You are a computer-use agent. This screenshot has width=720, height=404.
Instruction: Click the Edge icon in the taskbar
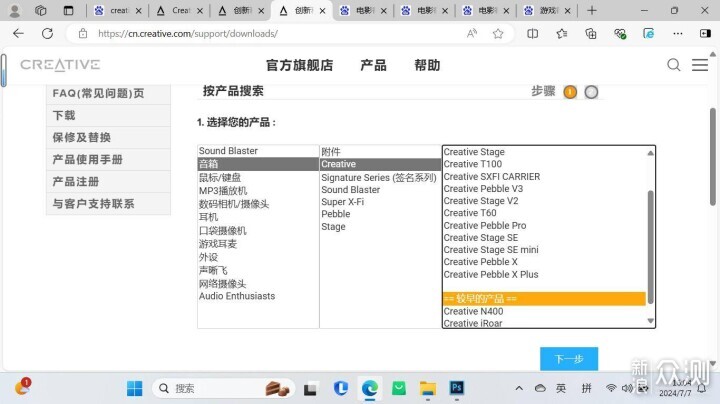(x=370, y=388)
